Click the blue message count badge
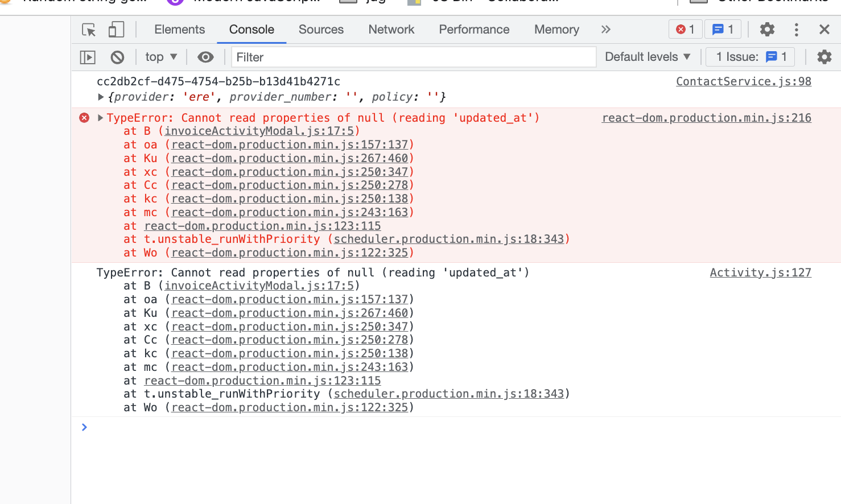 click(x=723, y=30)
